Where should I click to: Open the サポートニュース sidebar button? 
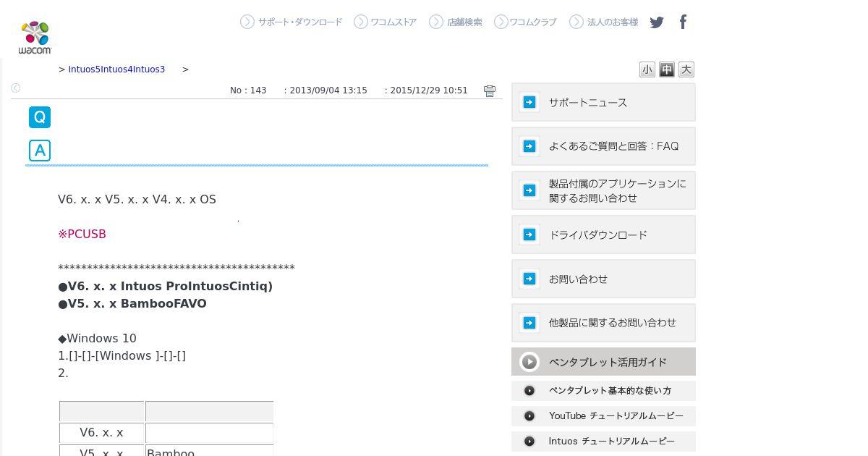(x=603, y=102)
